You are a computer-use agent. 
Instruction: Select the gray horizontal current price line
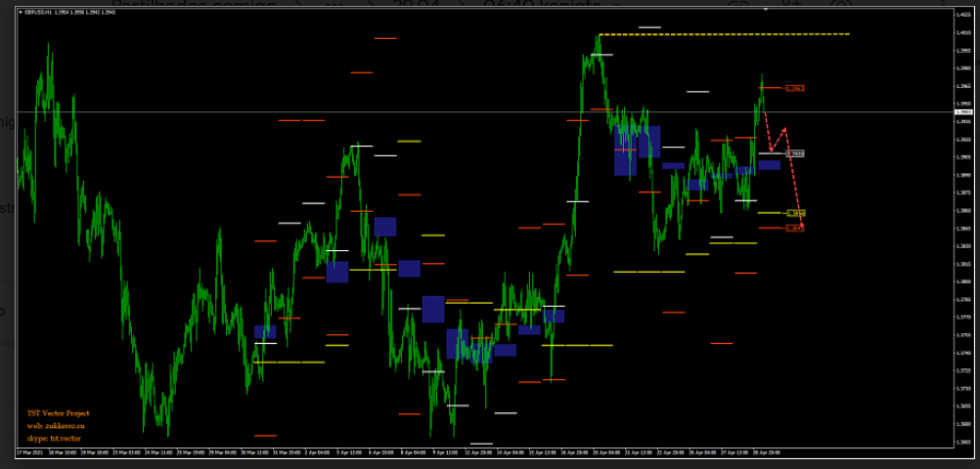click(391, 112)
